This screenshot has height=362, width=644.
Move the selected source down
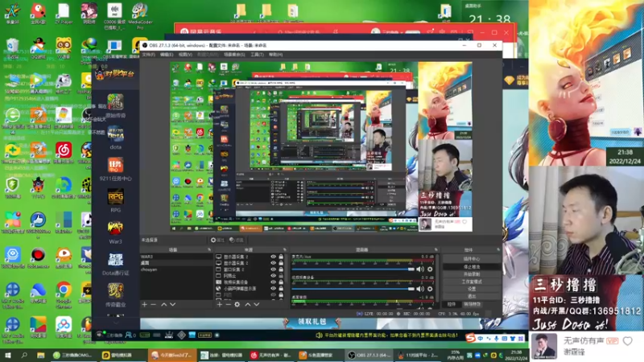click(x=256, y=305)
